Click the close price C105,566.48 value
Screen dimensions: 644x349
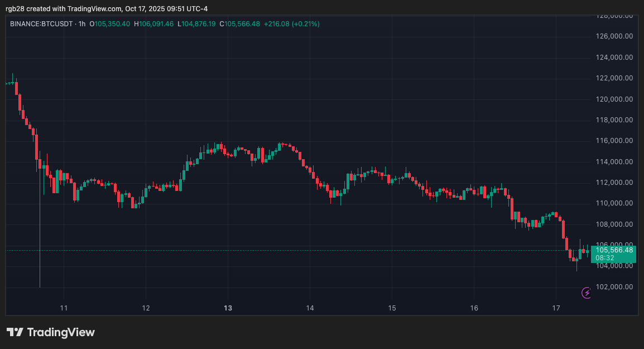(x=239, y=24)
